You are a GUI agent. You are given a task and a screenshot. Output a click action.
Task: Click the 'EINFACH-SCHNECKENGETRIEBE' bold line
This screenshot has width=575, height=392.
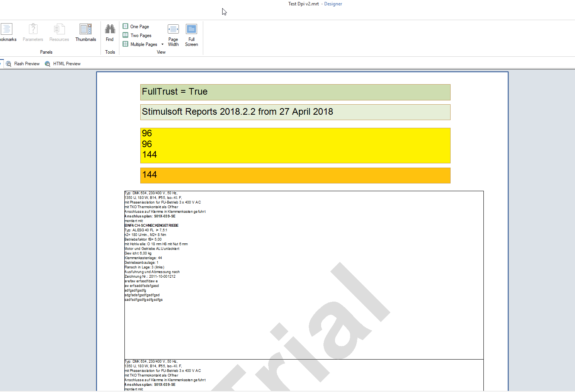click(x=151, y=226)
